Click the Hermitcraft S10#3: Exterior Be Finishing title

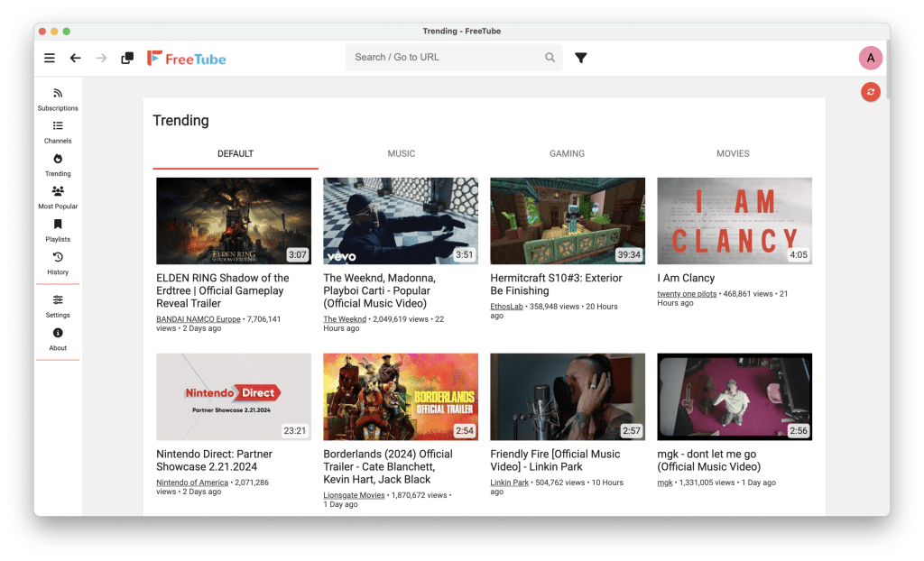(556, 284)
